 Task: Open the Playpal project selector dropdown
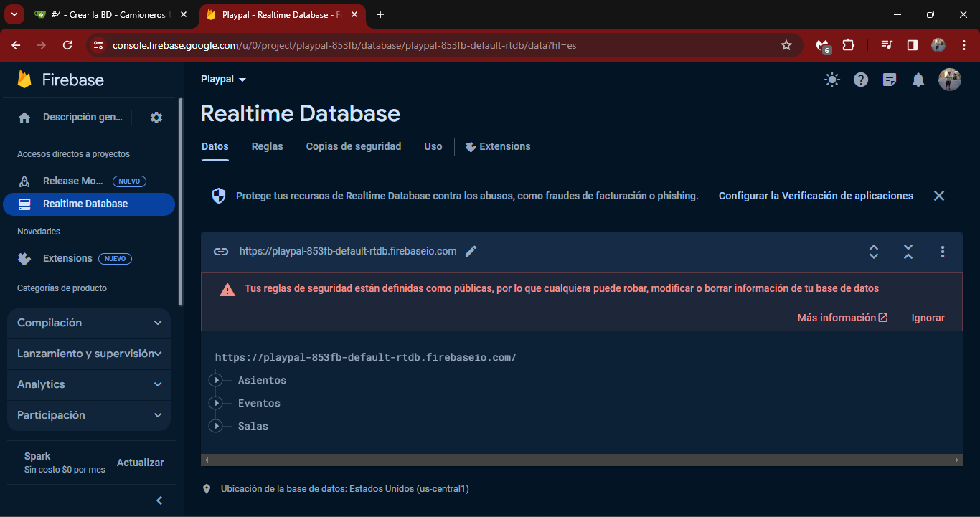pos(224,80)
